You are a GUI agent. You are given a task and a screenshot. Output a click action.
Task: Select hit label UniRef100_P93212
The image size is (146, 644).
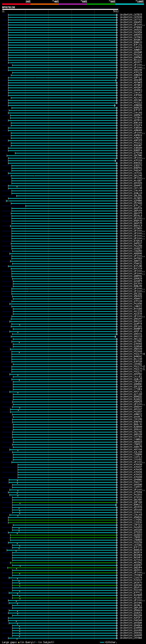tap(131, 143)
